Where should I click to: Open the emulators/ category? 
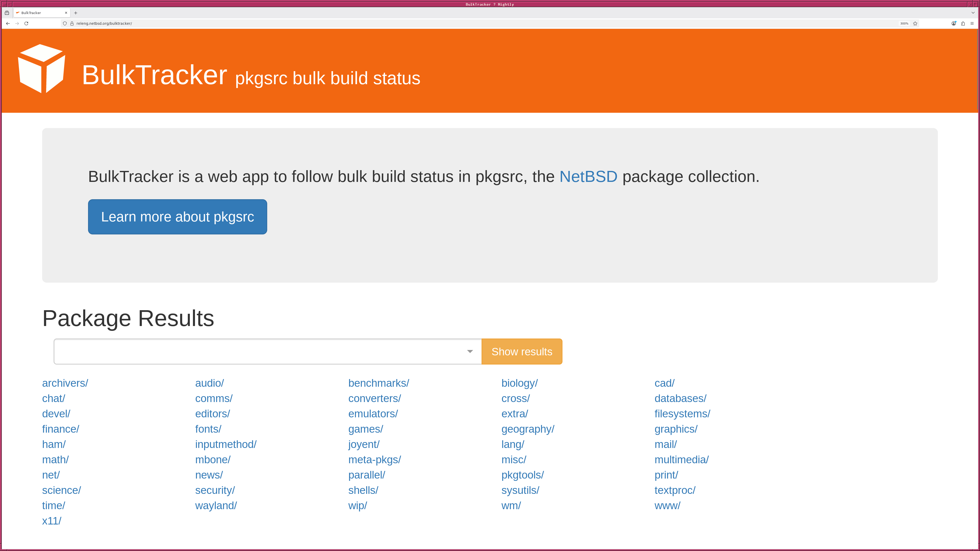pos(373,414)
